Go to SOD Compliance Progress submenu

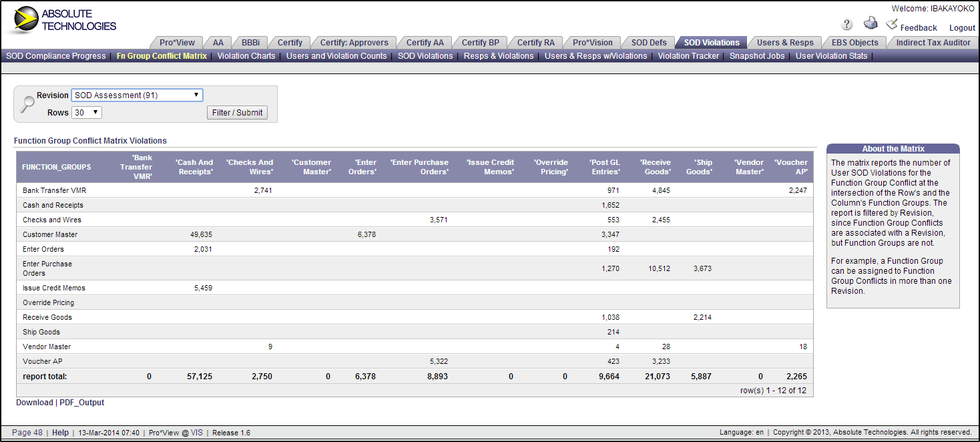point(55,56)
